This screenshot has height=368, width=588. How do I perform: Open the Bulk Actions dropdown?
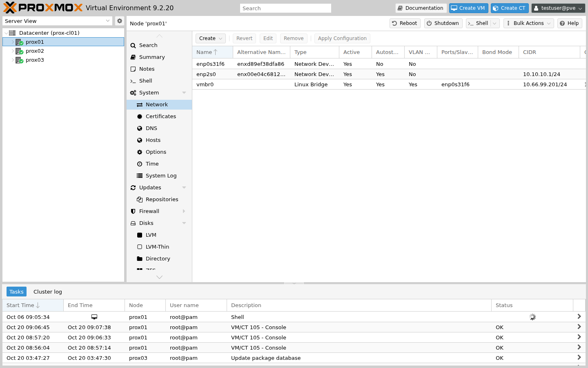coord(529,23)
